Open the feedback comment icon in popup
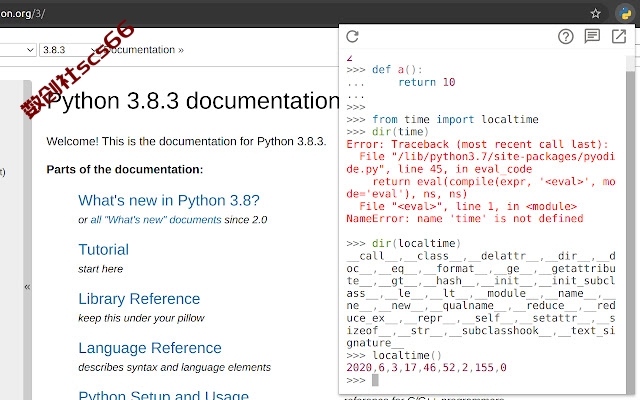 point(592,36)
